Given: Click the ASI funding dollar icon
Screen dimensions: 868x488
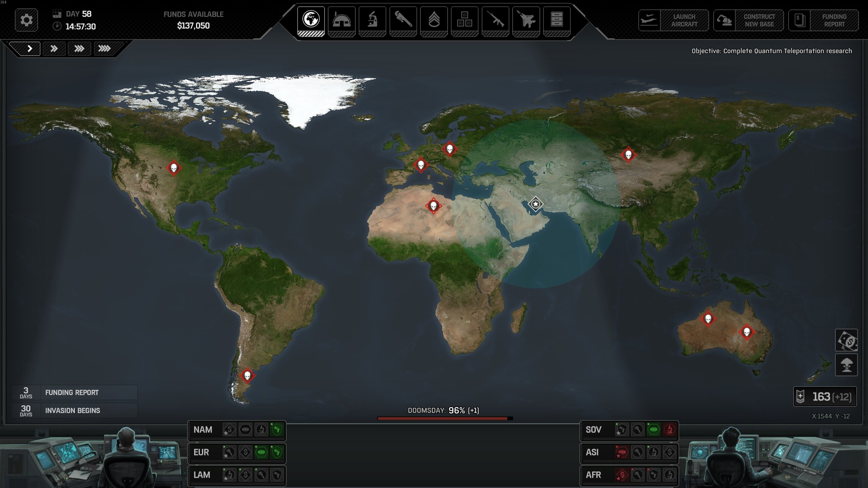Looking at the screenshot, I should pyautogui.click(x=670, y=452).
